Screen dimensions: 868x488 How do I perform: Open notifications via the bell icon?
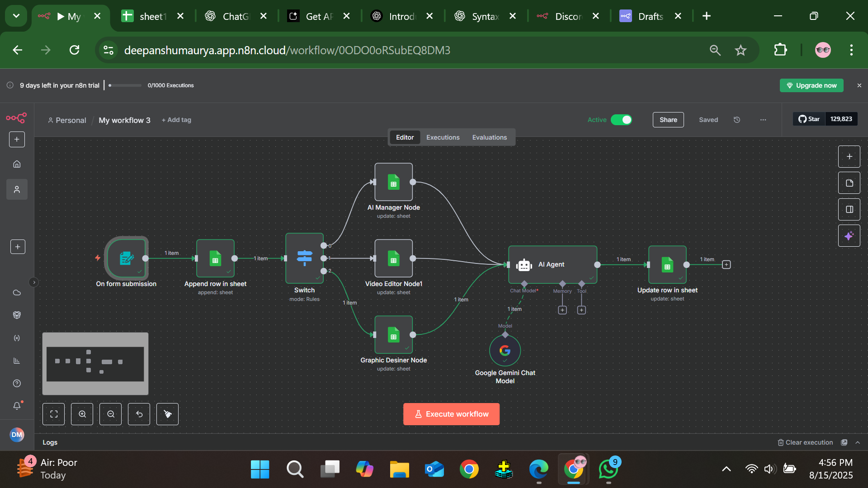click(17, 405)
